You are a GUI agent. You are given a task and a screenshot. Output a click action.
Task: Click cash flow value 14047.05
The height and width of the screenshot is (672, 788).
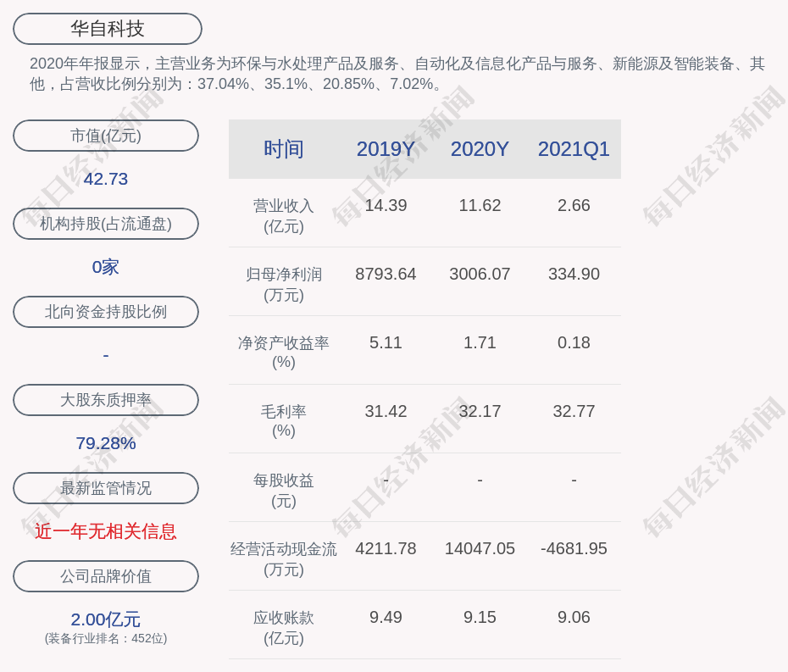pos(480,548)
